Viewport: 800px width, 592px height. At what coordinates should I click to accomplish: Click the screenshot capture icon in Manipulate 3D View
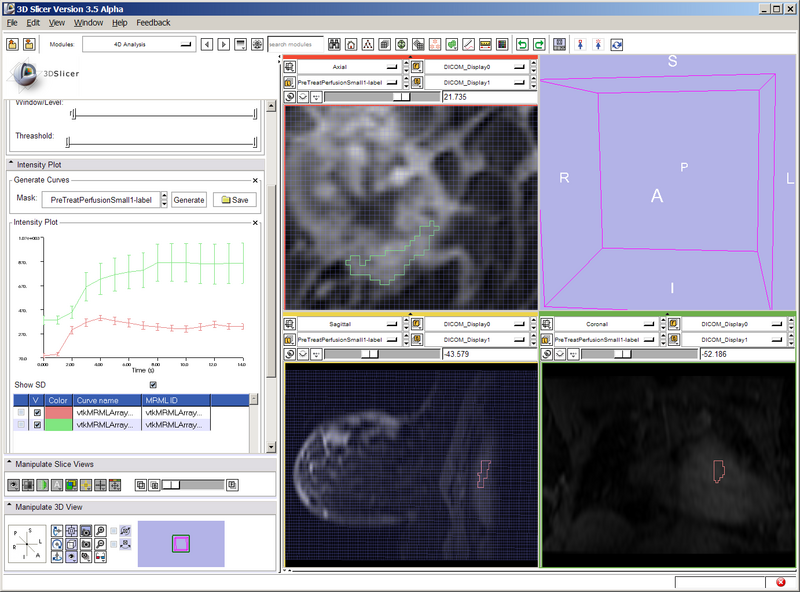point(85,532)
